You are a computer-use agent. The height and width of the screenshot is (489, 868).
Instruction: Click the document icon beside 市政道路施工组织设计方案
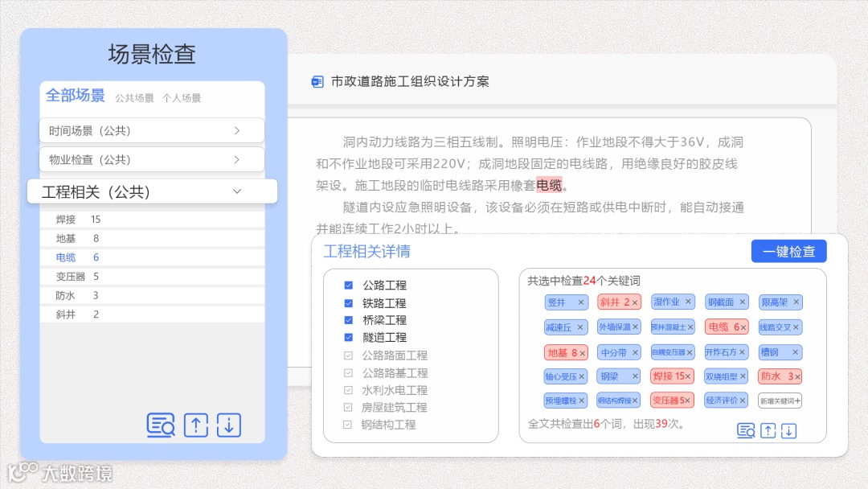317,82
